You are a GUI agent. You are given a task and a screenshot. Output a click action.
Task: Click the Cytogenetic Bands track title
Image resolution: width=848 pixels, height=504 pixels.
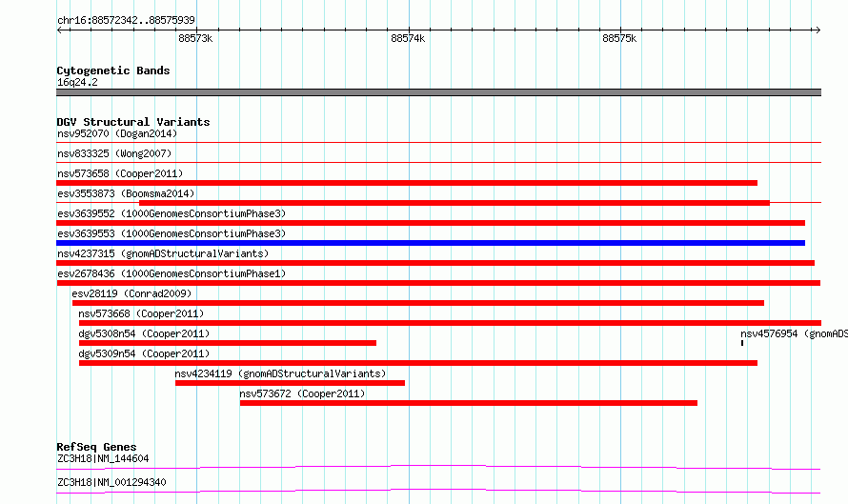(x=113, y=71)
